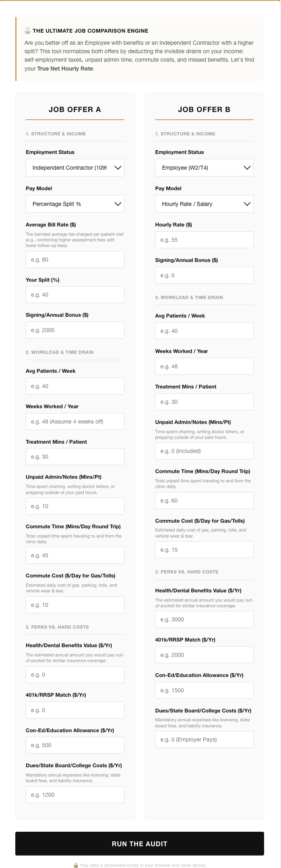
Task: Focus the Average Bill Rate input field
Action: tap(75, 260)
